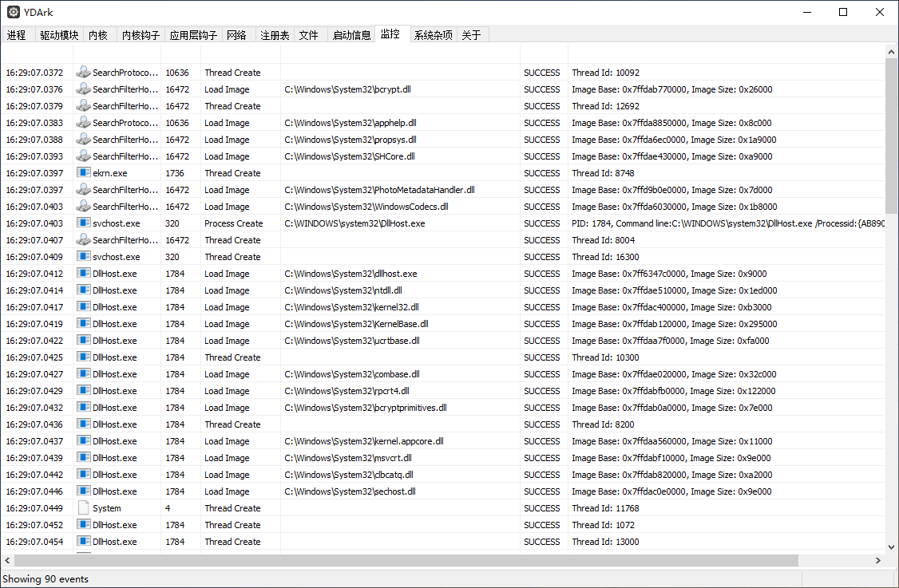Click the DllHost.exe icon loading sechost.dll
This screenshot has width=899, height=588.
[84, 491]
